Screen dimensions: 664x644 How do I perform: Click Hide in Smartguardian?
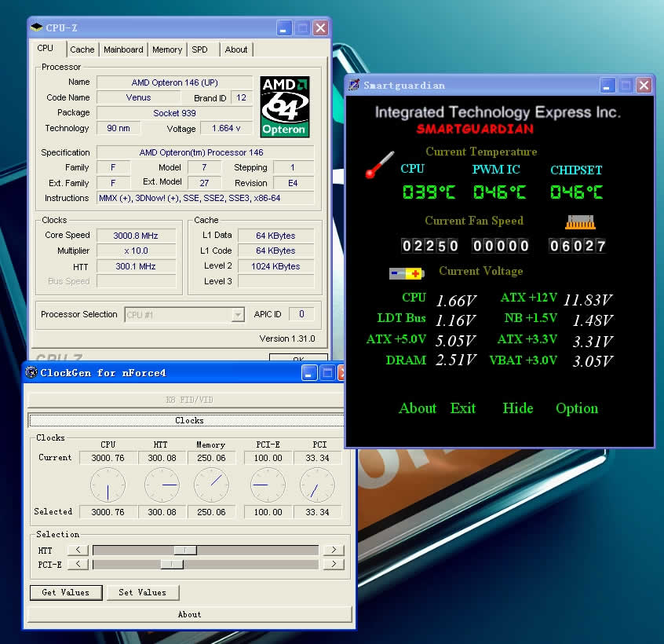[517, 408]
